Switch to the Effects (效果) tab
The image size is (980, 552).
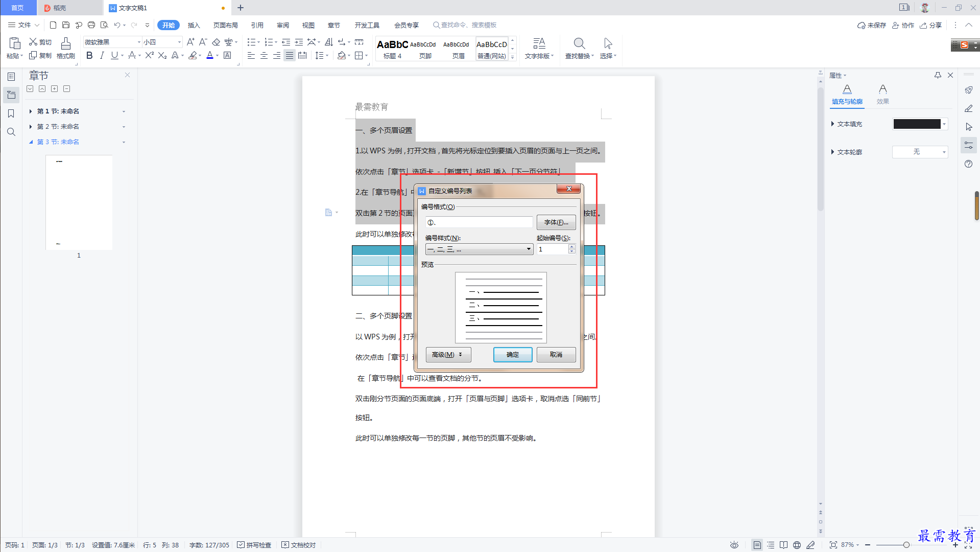pos(883,95)
